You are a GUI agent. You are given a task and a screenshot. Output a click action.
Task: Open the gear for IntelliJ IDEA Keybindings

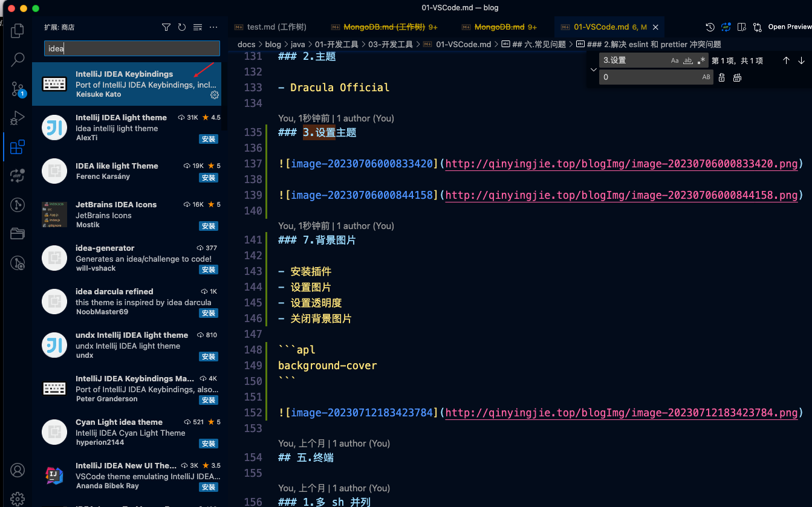click(x=214, y=95)
